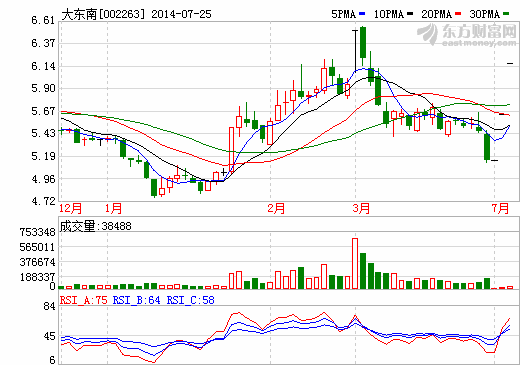Click the 30PMA legend label
The height and width of the screenshot is (365, 520).
tap(485, 14)
